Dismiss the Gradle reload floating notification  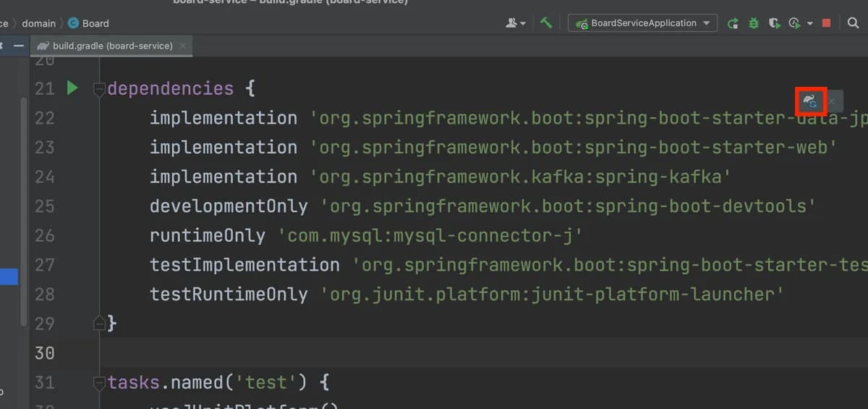[x=832, y=101]
